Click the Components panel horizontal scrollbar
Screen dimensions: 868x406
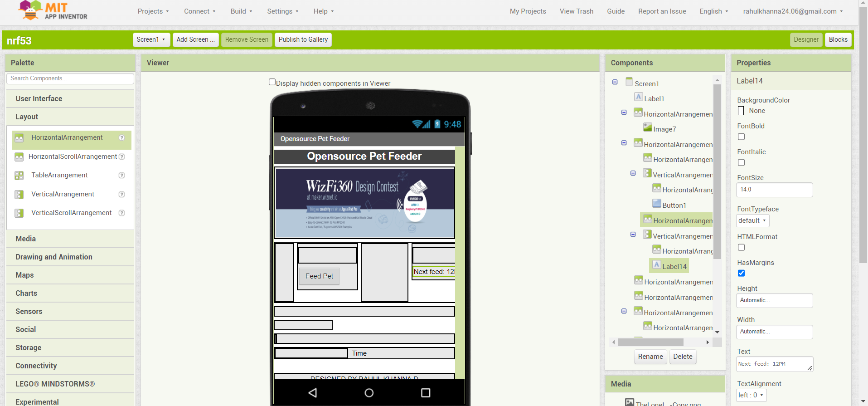tap(650, 342)
